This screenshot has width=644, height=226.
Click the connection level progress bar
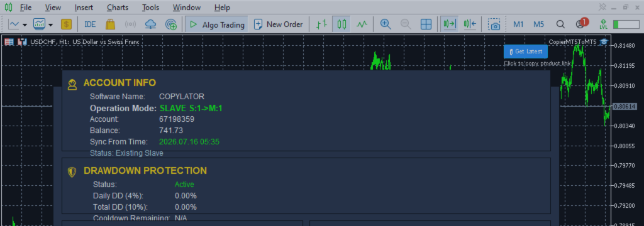coord(626,24)
